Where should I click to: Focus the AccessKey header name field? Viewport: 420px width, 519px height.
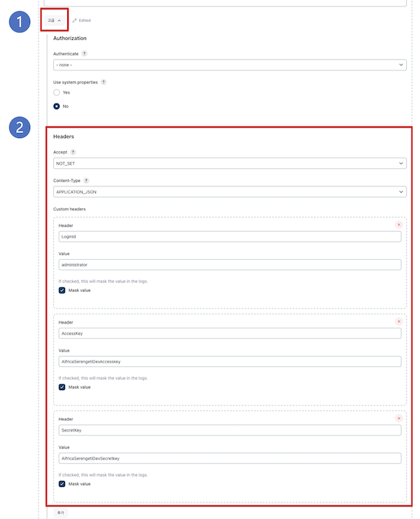pyautogui.click(x=230, y=333)
